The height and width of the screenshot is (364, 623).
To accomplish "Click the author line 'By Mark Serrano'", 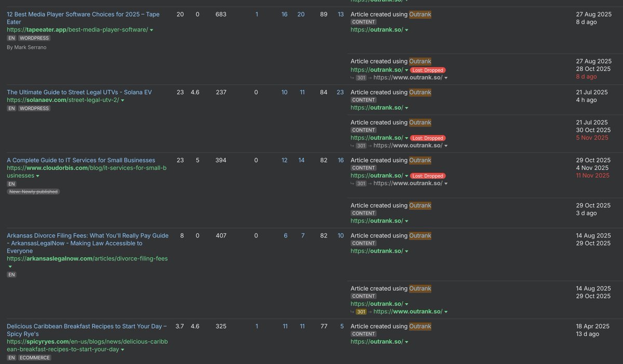I will click(x=26, y=48).
